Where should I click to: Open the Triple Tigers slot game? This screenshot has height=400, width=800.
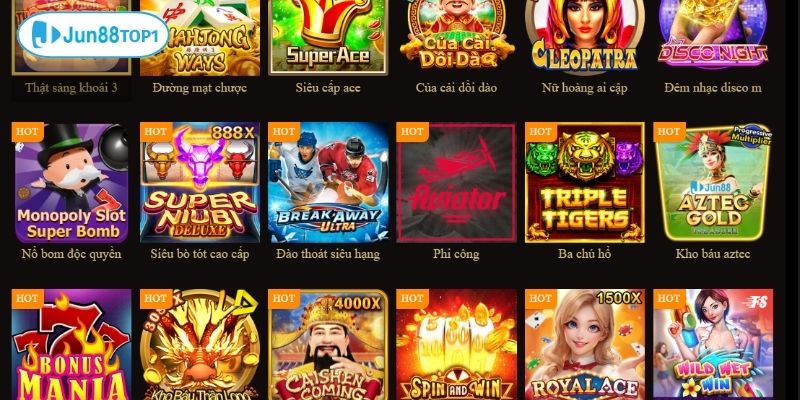point(585,182)
